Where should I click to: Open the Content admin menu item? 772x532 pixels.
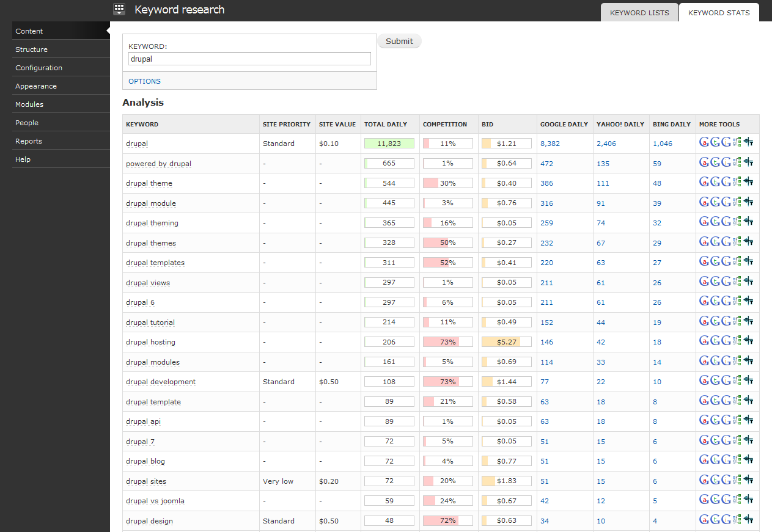tap(61, 31)
